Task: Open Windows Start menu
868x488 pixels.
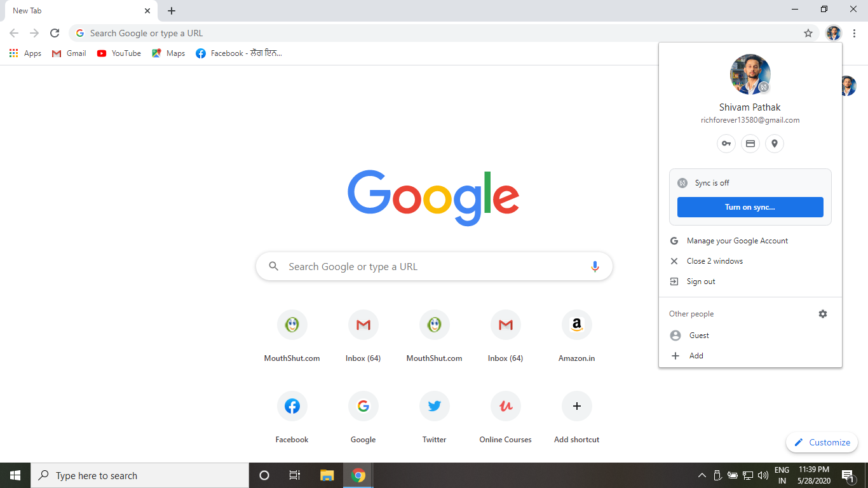Action: [15, 475]
